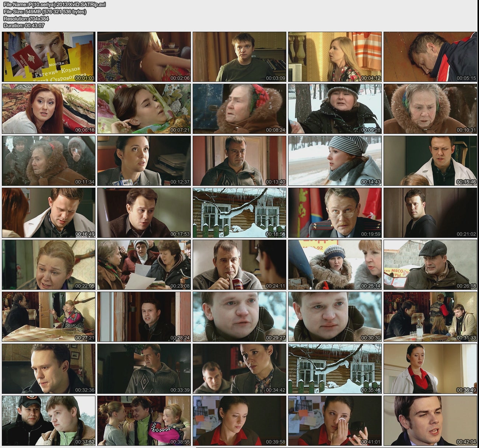The width and height of the screenshot is (479, 448).
Task: Click the thumbnail timestamped 00:23:08
Action: pos(144,265)
